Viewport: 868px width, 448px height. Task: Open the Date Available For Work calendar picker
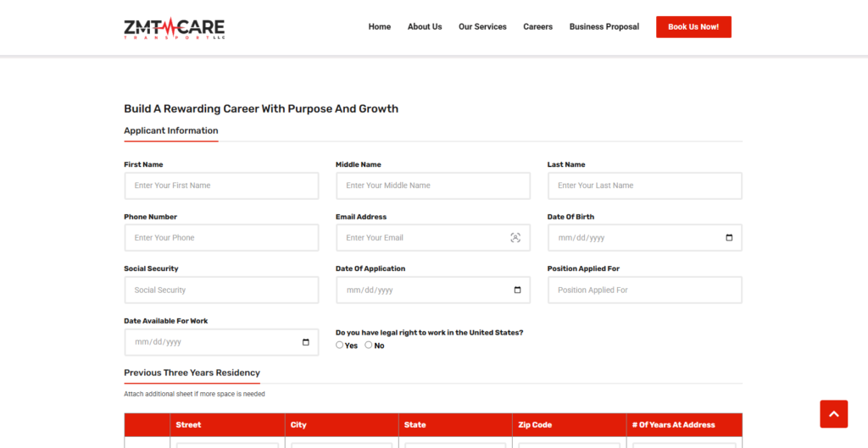(306, 342)
